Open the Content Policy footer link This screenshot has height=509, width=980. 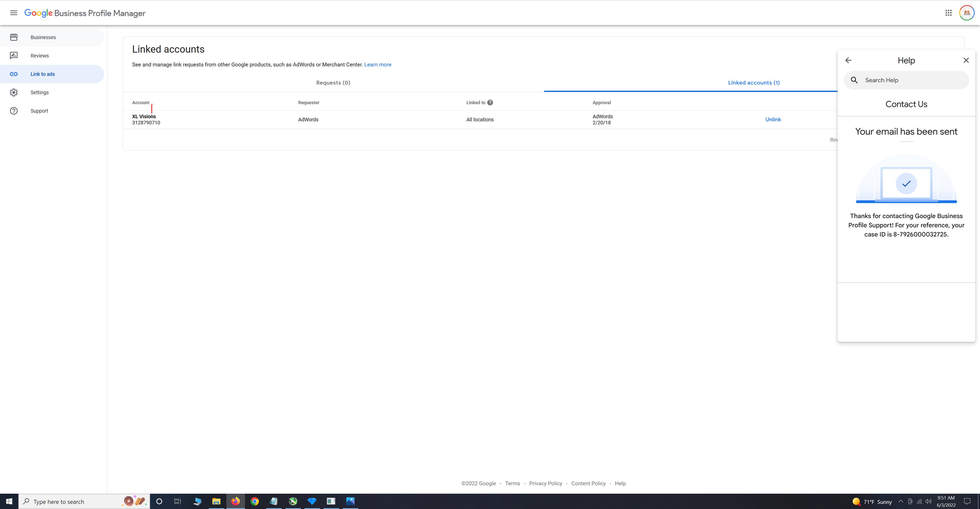[588, 483]
